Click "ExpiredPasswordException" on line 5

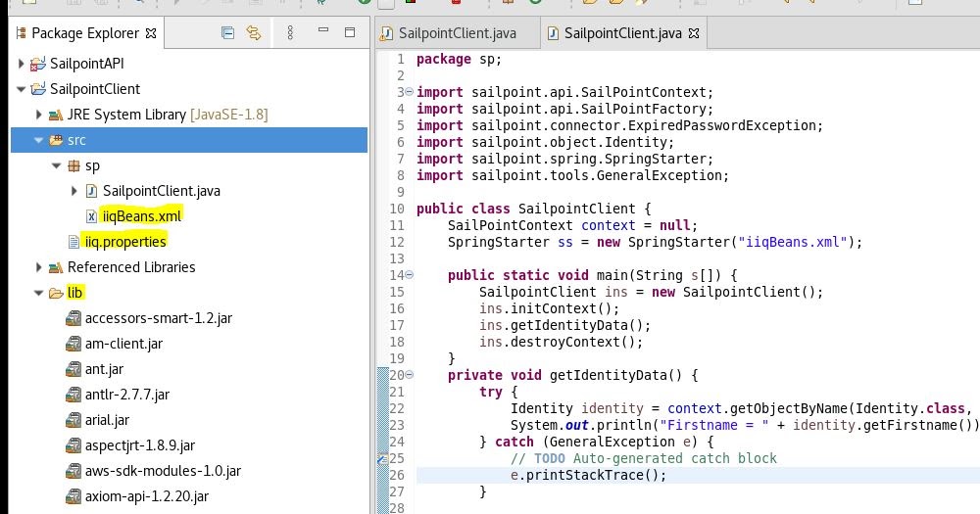(722, 125)
